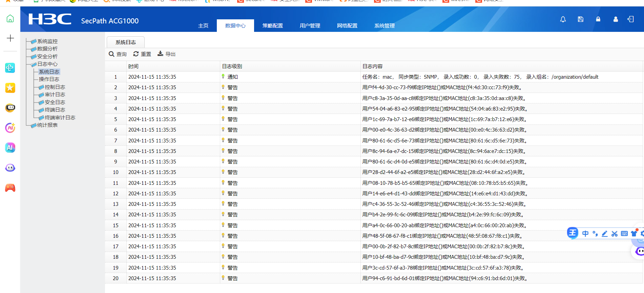Image resolution: width=644 pixels, height=293 pixels.
Task: Switch to the 用户管理 tab
Action: [310, 25]
